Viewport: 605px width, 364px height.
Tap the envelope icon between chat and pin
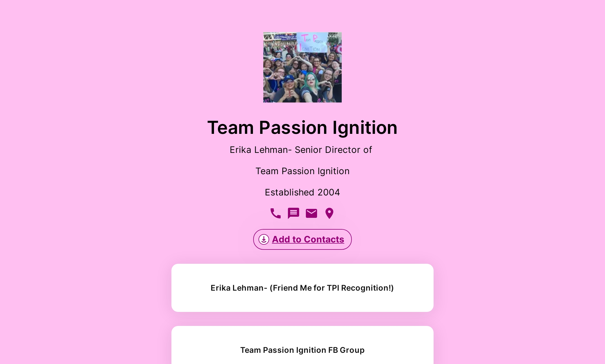click(311, 213)
